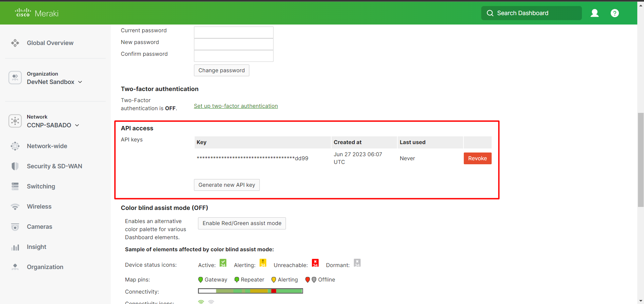This screenshot has height=304, width=644.
Task: Click the search magnifier icon
Action: [490, 13]
